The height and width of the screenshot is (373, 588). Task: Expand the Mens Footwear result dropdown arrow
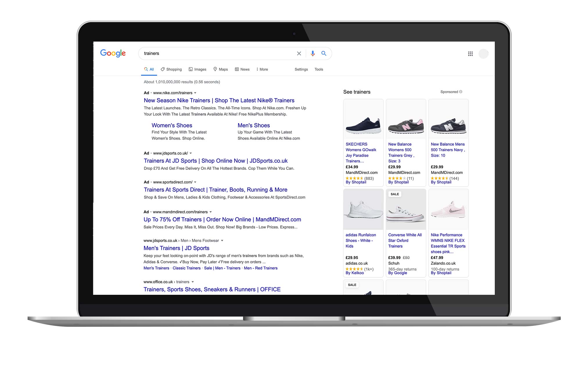222,241
